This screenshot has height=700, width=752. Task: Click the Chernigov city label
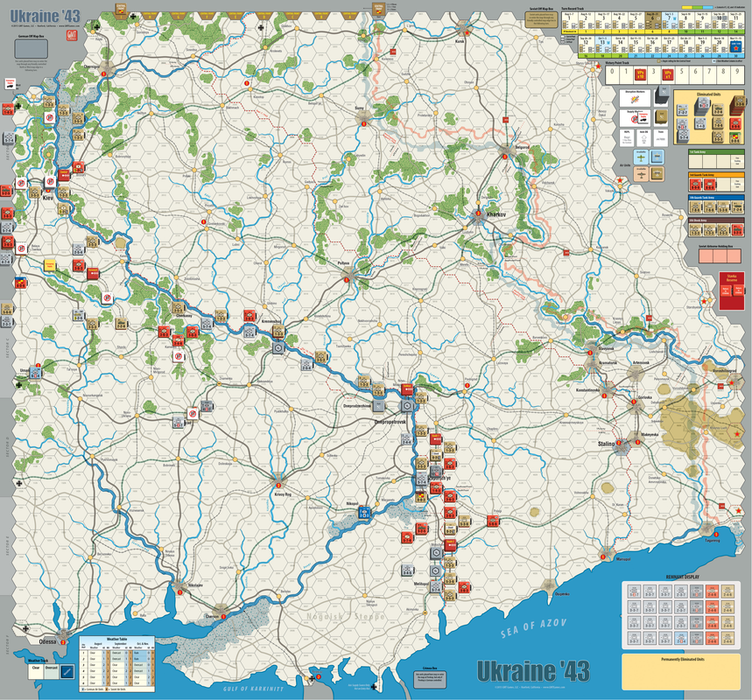91,66
